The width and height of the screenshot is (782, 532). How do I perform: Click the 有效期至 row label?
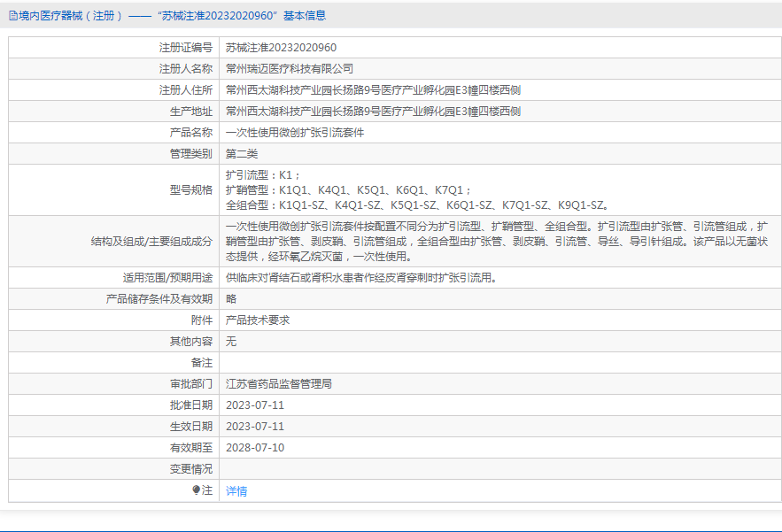coord(191,448)
